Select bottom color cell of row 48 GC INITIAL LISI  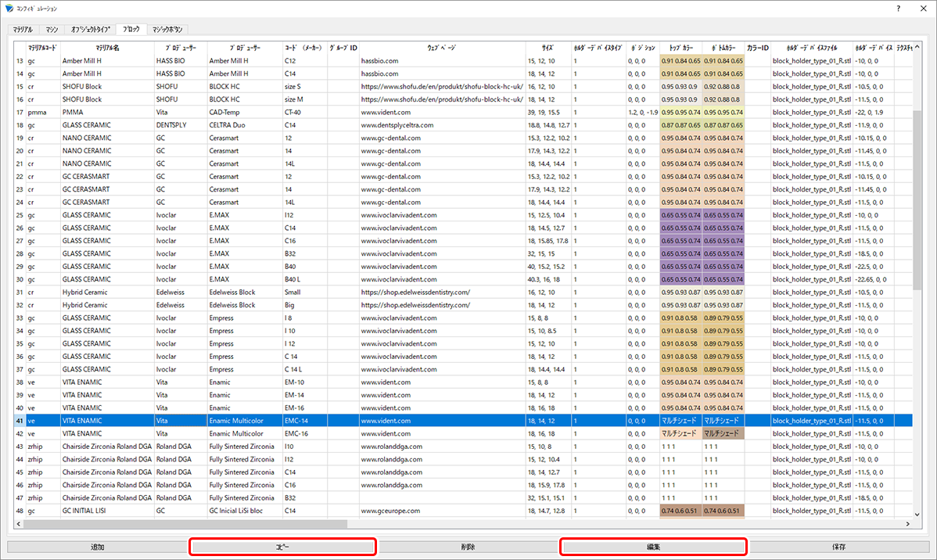coord(723,511)
